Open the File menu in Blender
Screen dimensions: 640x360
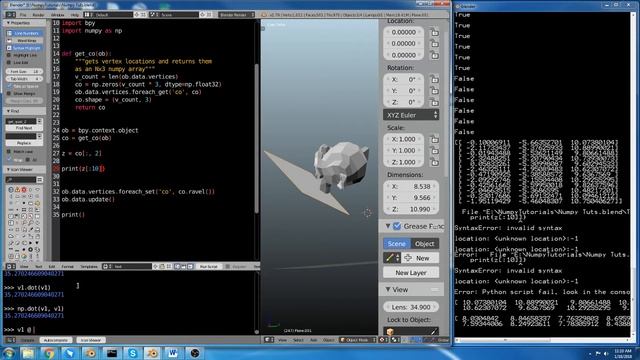tap(23, 15)
